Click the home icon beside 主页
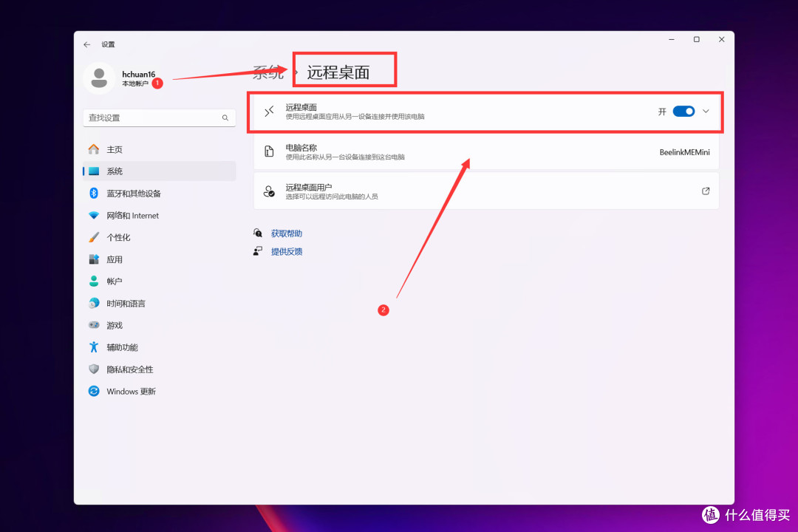Image resolution: width=798 pixels, height=532 pixels. (94, 149)
